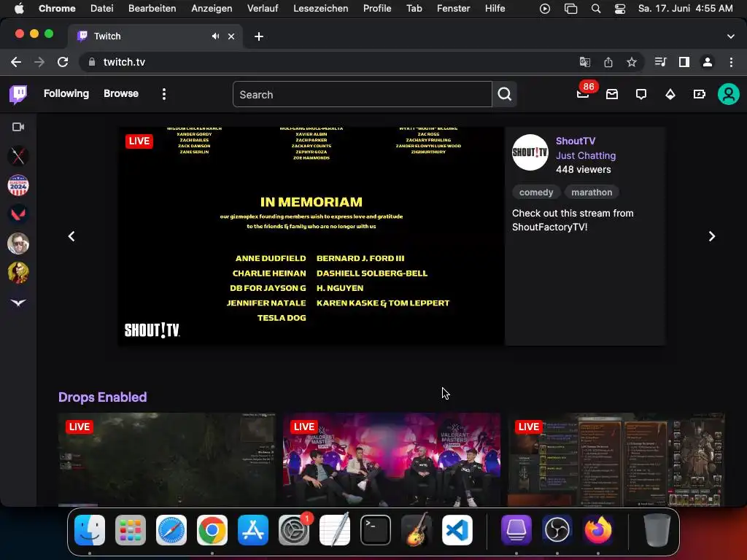747x560 pixels.
Task: Open the Browse page
Action: (121, 94)
